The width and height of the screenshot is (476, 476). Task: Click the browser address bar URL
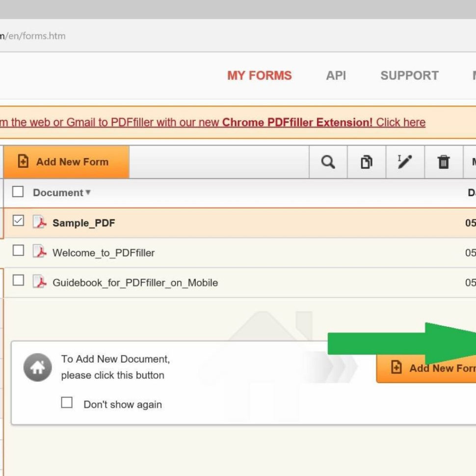pyautogui.click(x=33, y=36)
